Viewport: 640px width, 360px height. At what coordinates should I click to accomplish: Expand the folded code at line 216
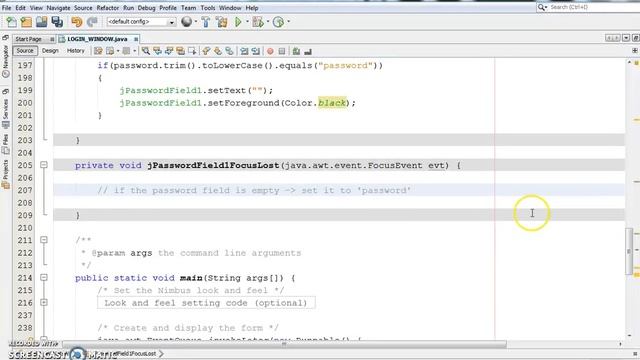[44, 302]
